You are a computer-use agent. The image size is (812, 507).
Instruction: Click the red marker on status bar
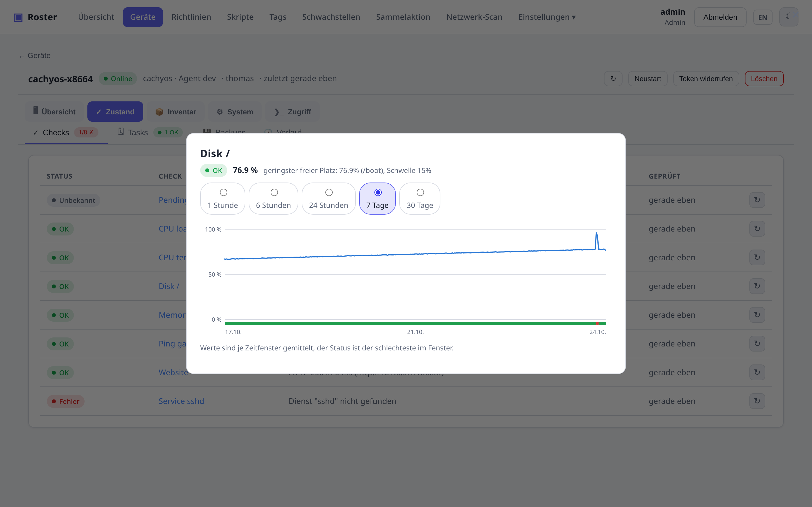[597, 323]
